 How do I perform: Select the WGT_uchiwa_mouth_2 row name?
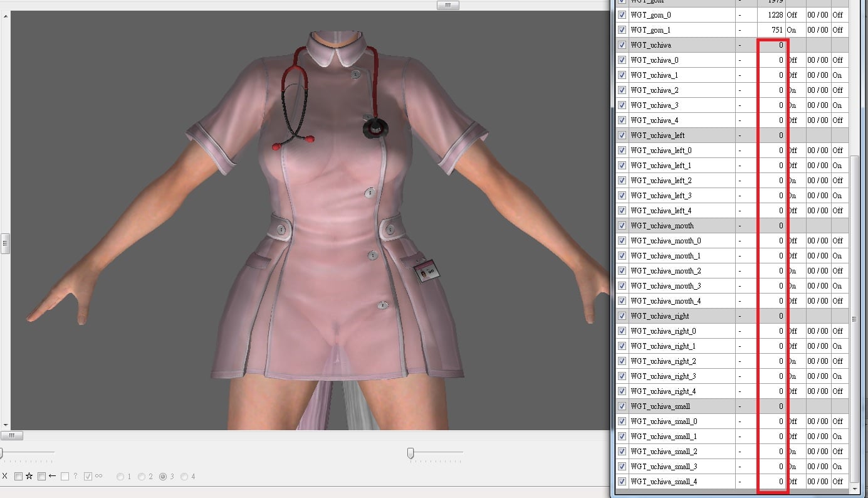pos(666,271)
